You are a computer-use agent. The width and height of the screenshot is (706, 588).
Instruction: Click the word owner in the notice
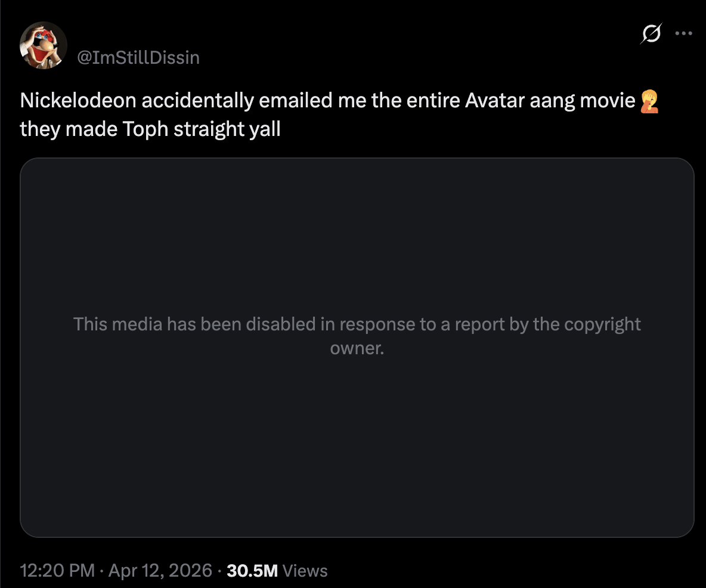[x=357, y=348]
